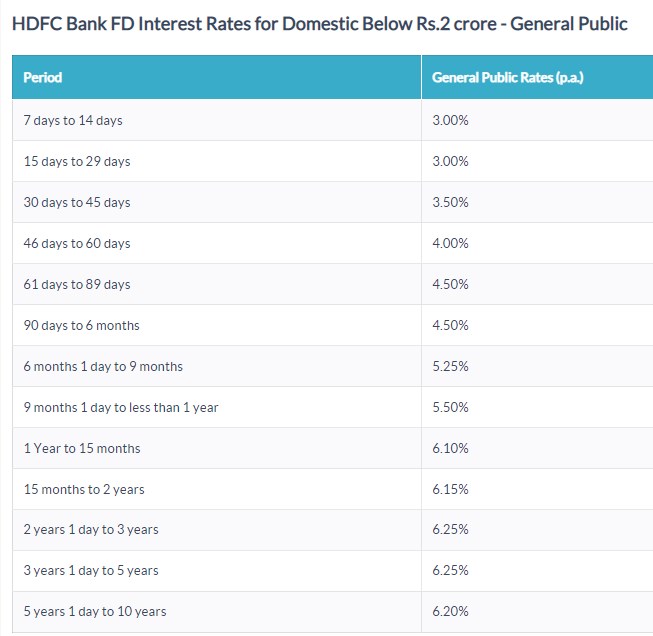Screen dimensions: 653x636
Task: Select the '3 years 1 day to 5 years' cell
Action: click(x=91, y=571)
